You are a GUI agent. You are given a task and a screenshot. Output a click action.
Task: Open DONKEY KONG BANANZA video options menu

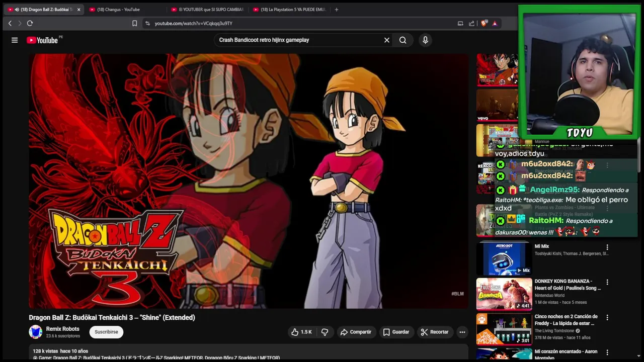(x=607, y=283)
